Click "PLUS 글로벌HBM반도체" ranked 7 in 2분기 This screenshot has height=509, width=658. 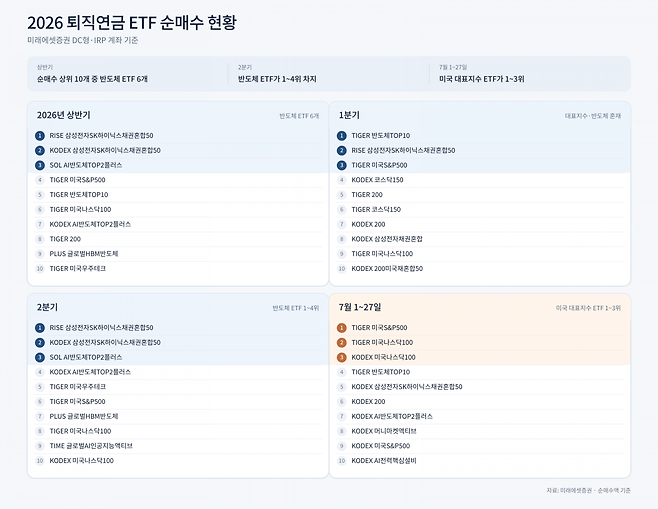[84, 416]
